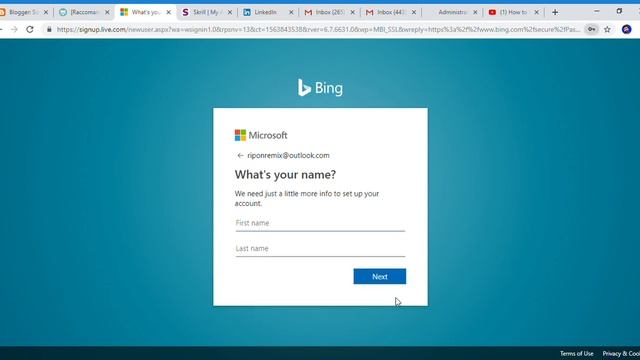
Task: Click the What's your name? heading
Action: (285, 175)
